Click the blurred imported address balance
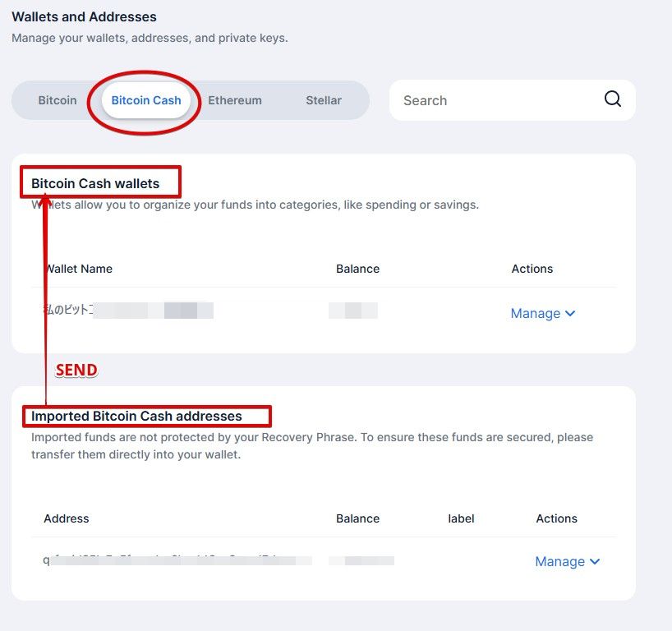The width and height of the screenshot is (672, 631). coord(361,560)
